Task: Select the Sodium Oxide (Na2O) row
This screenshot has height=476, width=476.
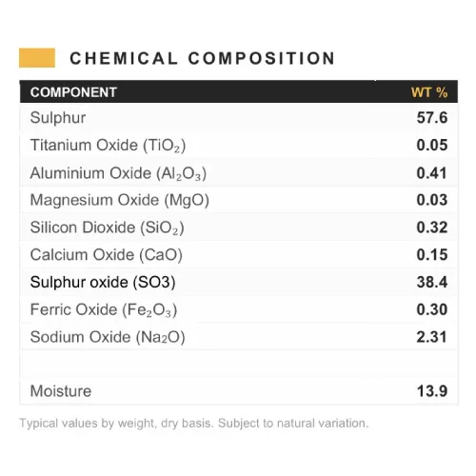Action: coord(239,337)
